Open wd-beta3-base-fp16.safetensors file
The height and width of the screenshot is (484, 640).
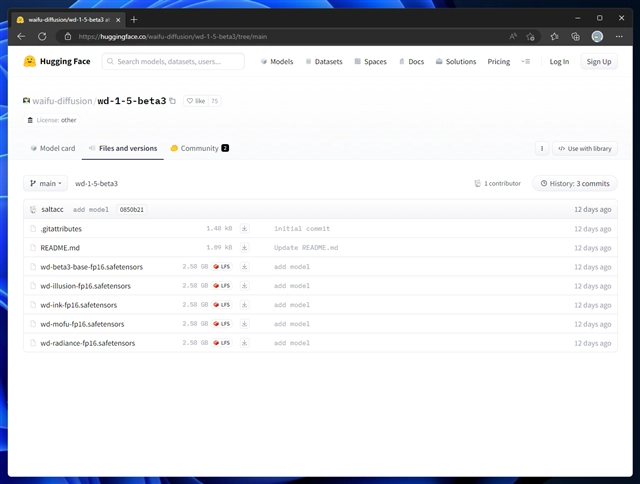coord(91,267)
